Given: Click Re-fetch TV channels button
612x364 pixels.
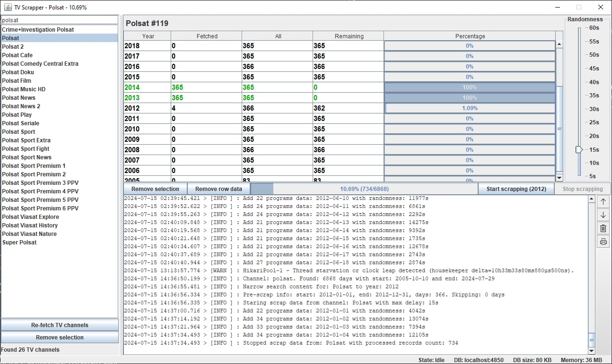Looking at the screenshot, I should click(60, 325).
